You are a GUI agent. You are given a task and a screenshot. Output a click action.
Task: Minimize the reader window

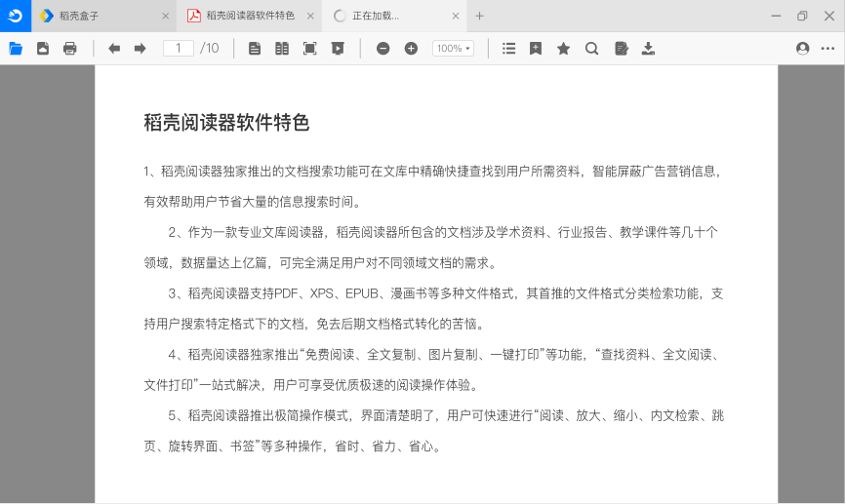tap(776, 17)
